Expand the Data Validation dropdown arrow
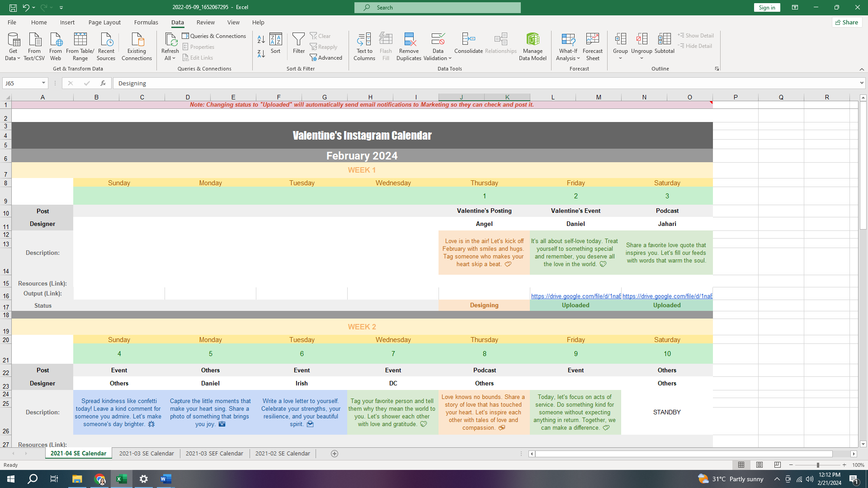 [x=450, y=58]
